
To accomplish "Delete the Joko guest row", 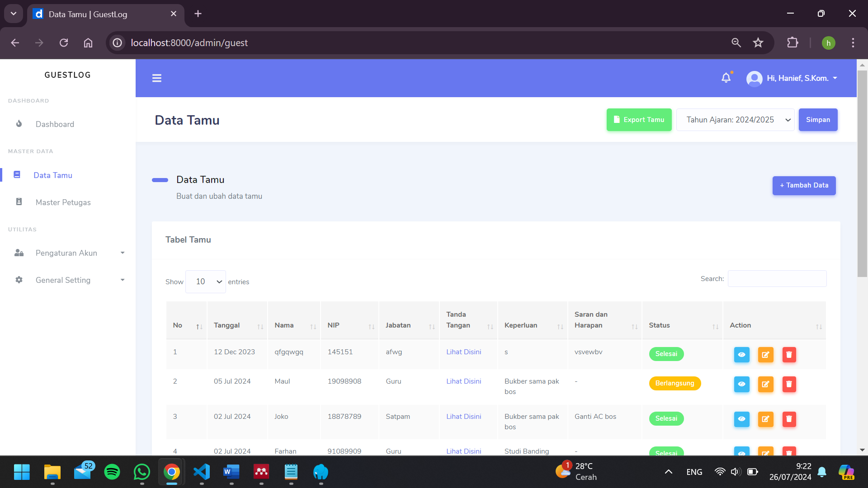I will tap(789, 419).
